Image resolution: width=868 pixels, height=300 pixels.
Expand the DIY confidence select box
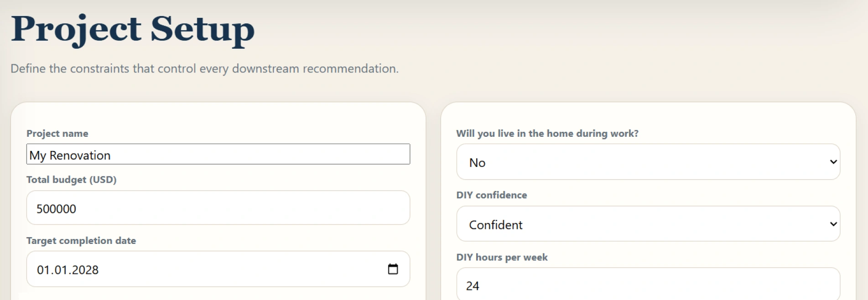[648, 224]
